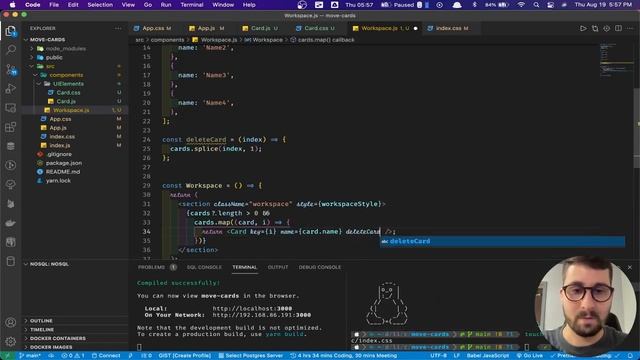Open the Search view in activity bar
This screenshot has height=360, width=640.
point(11,50)
